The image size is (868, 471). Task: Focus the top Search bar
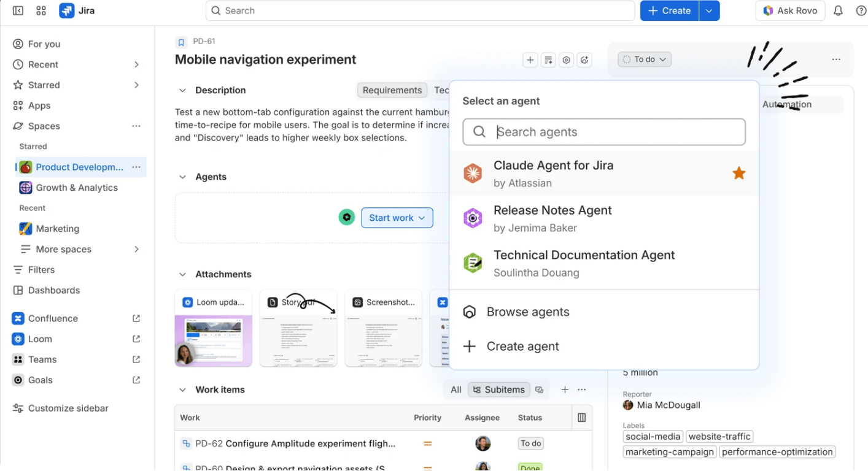pos(420,10)
